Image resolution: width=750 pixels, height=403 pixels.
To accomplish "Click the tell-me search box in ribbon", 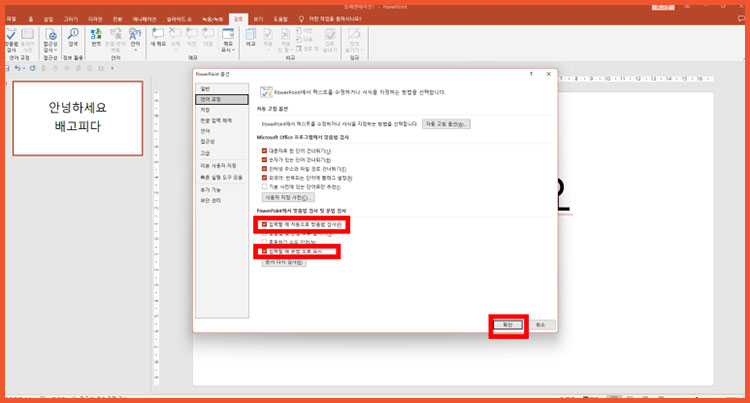I will [x=335, y=19].
